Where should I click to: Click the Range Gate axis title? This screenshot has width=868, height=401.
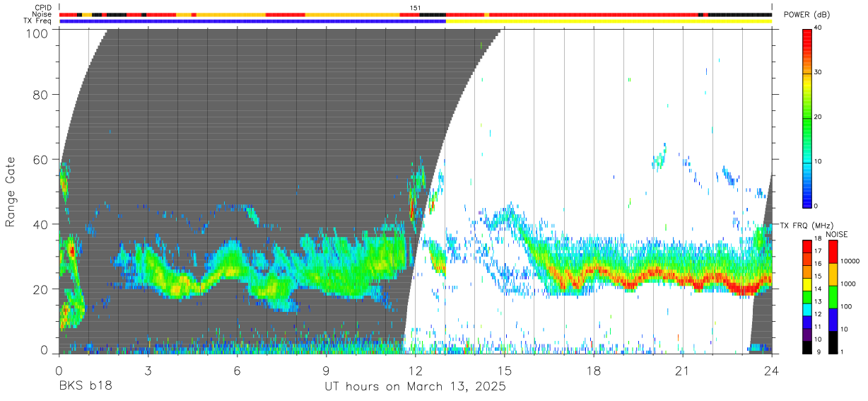(11, 192)
